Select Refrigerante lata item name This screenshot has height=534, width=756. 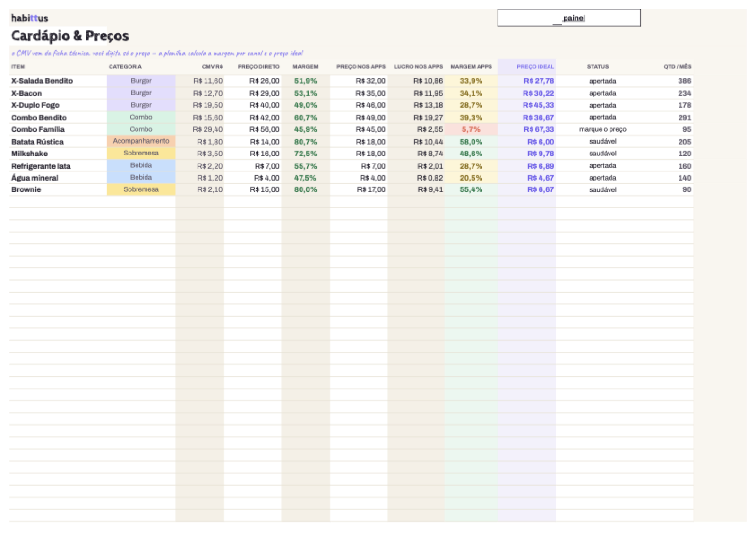(41, 166)
